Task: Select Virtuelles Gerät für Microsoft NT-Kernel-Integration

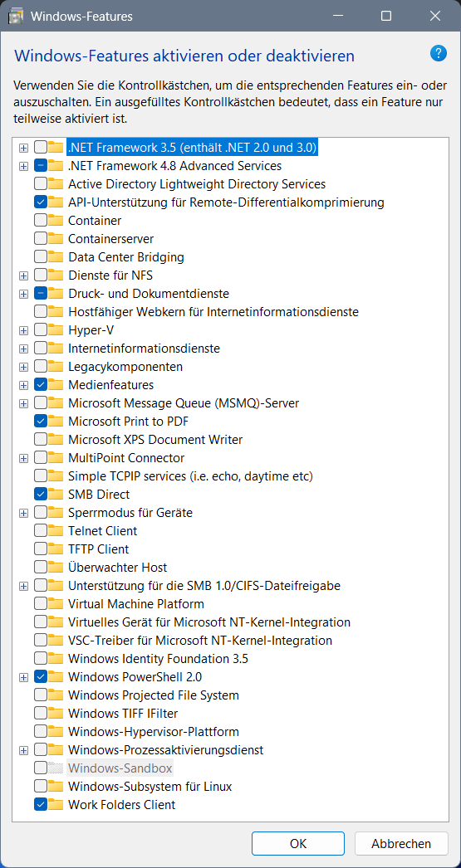Action: point(209,622)
